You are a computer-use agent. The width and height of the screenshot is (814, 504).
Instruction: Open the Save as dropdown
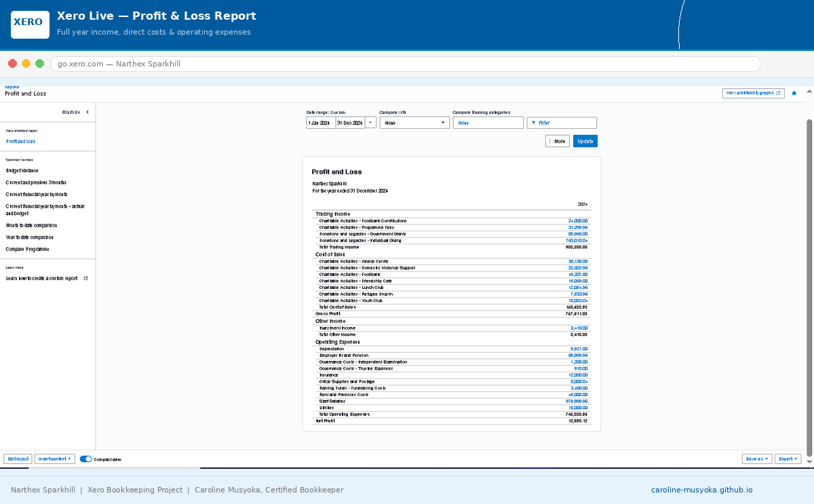tap(757, 459)
